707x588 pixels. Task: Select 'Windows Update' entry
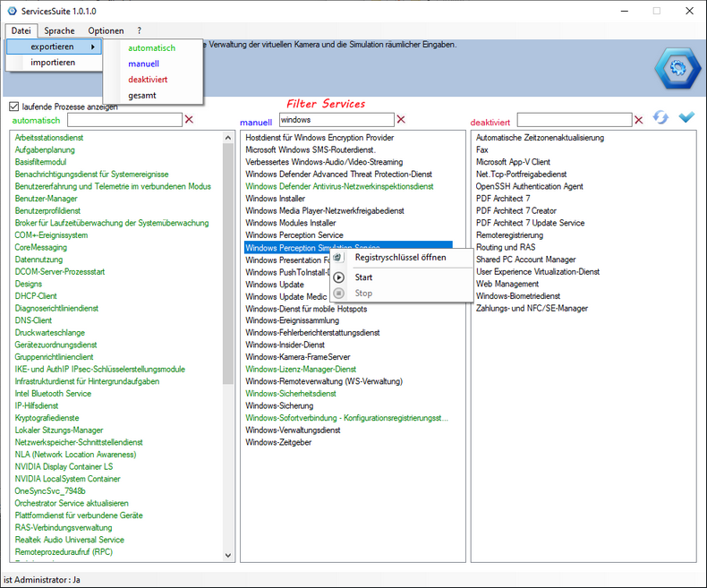tap(275, 284)
